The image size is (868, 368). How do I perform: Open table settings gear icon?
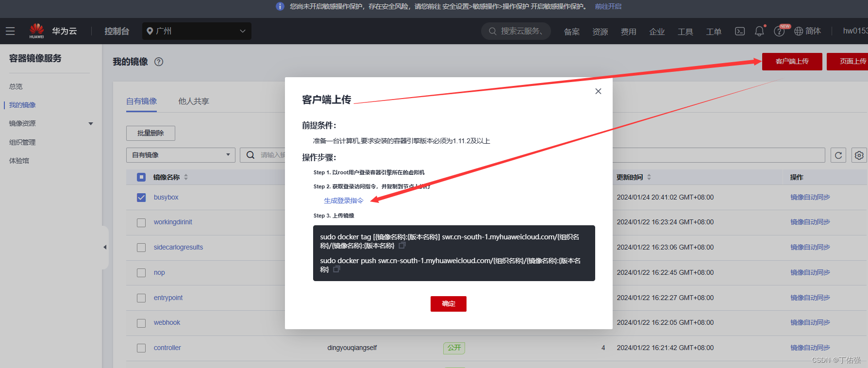point(859,155)
